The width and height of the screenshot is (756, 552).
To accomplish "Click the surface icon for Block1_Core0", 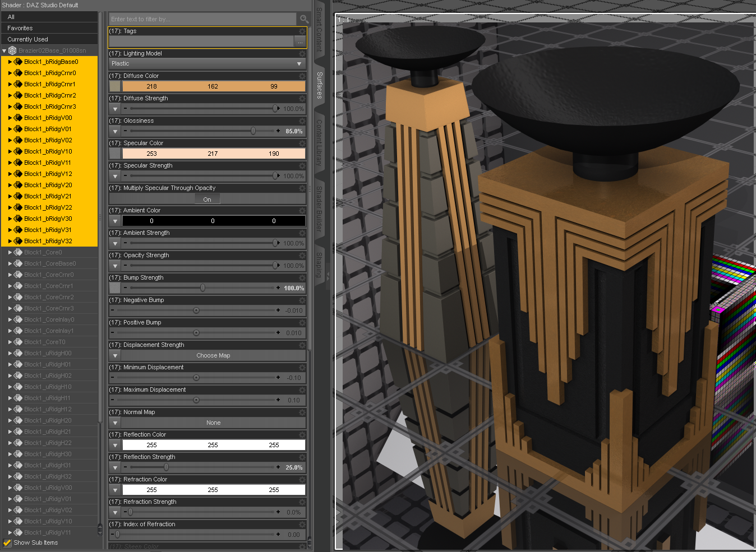I will click(18, 252).
